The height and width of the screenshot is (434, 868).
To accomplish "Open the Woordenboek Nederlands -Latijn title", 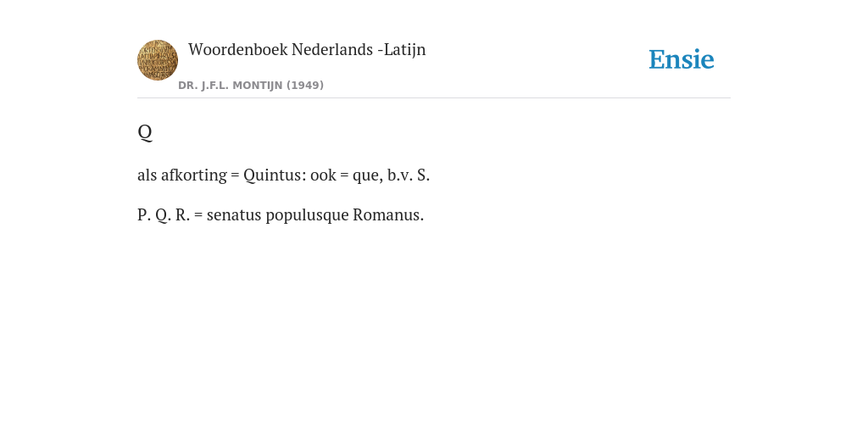I will tap(307, 49).
